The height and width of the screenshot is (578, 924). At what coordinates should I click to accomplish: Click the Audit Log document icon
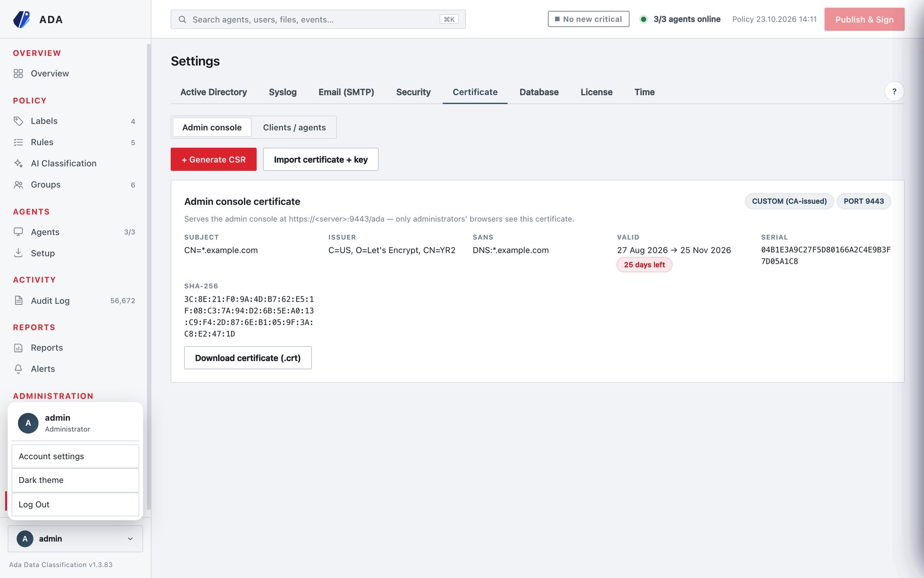tap(18, 301)
